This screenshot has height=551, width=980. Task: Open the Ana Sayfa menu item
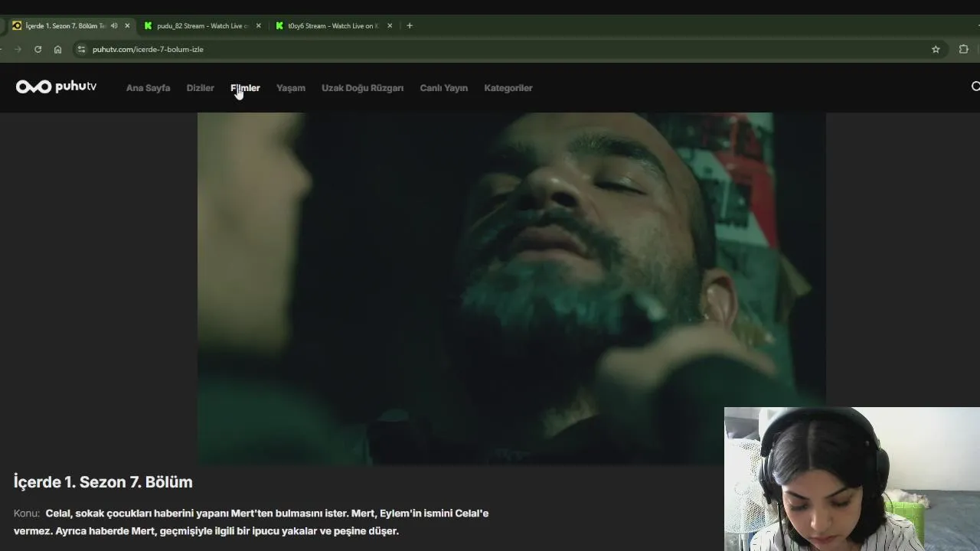point(148,88)
